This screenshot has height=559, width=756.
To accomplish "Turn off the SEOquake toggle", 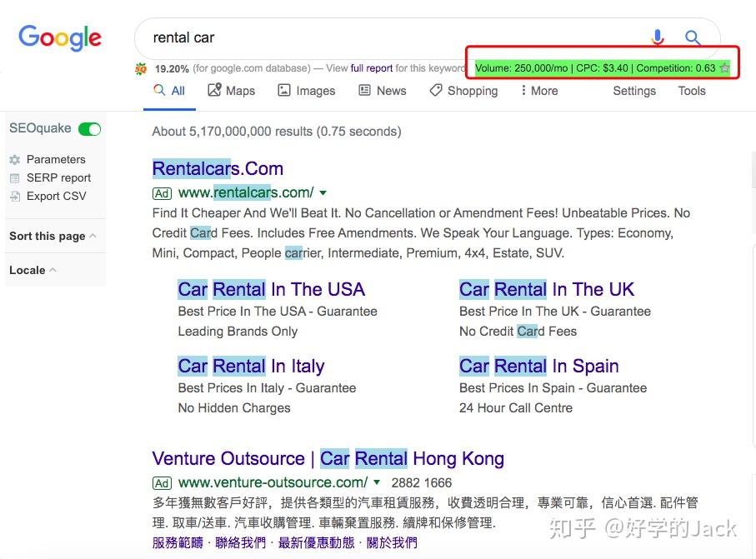I will pyautogui.click(x=90, y=128).
